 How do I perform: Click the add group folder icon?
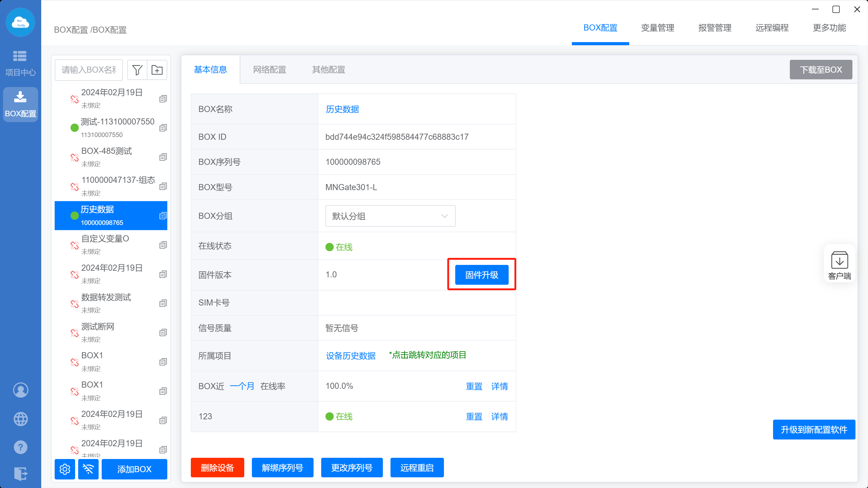click(x=157, y=70)
